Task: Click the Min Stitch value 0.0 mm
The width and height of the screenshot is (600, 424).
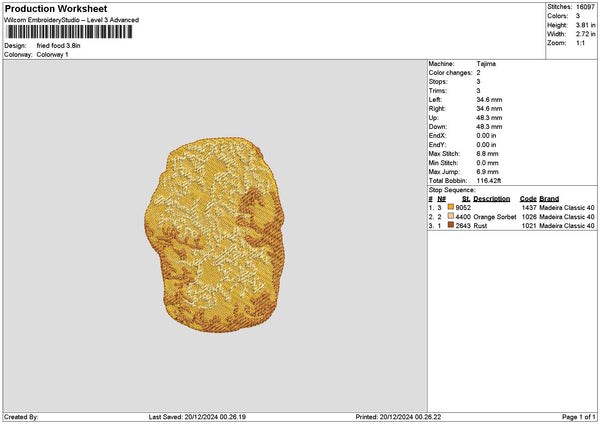Action: coord(488,163)
